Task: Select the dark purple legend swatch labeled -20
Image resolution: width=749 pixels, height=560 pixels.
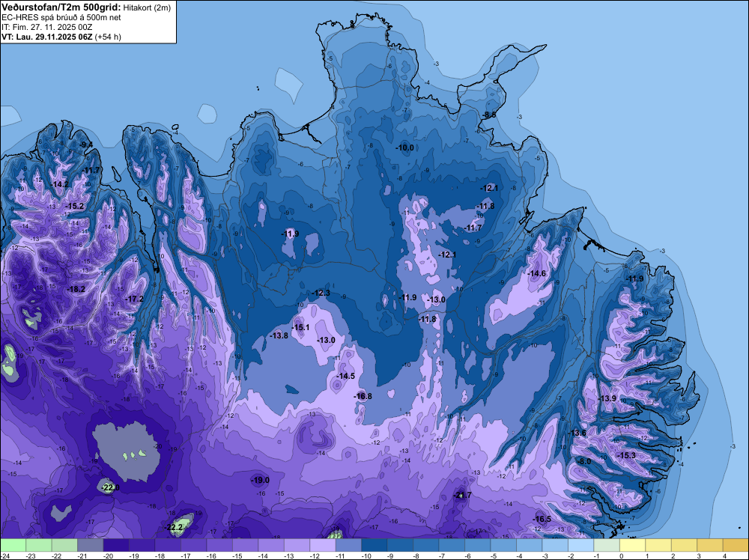Action: (116, 545)
